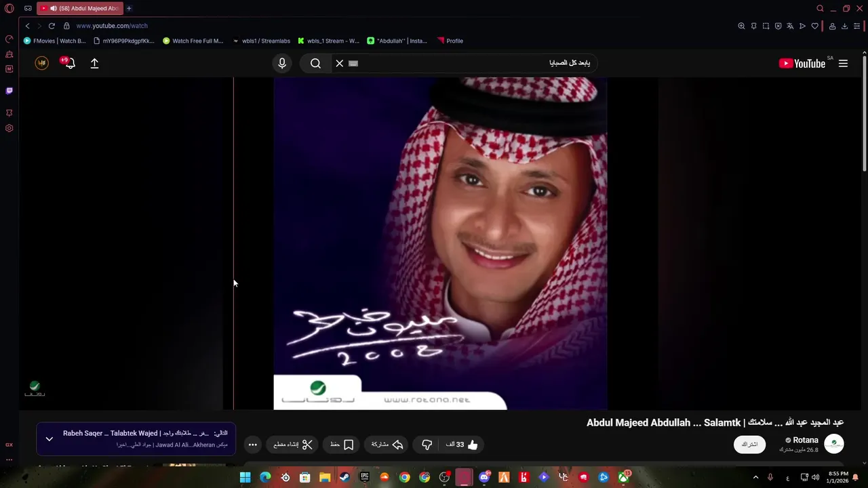Open sidebar settings gear
Viewport: 868px width, 488px height.
click(9, 128)
